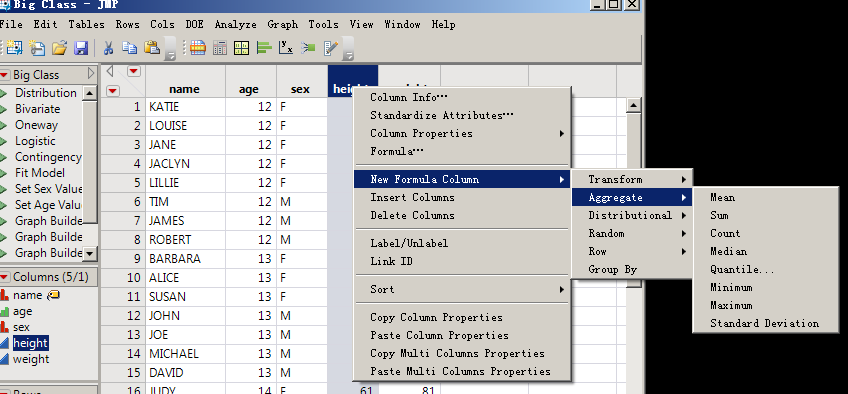Open toolbar overflow beside the notepad icon
The width and height of the screenshot is (848, 394).
(x=348, y=48)
